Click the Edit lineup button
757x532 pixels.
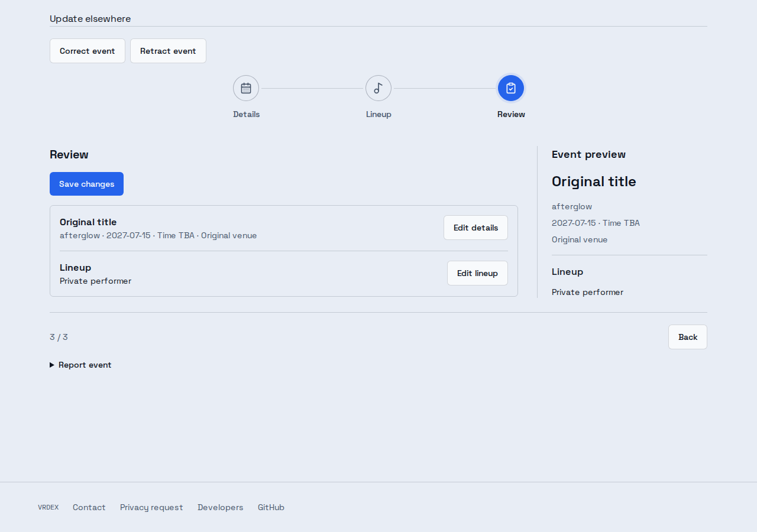click(x=477, y=273)
